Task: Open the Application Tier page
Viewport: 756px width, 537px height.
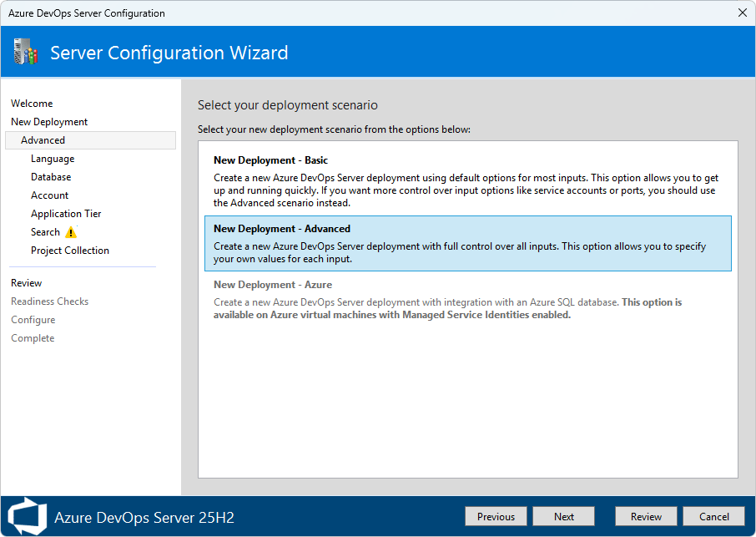Action: click(x=66, y=214)
